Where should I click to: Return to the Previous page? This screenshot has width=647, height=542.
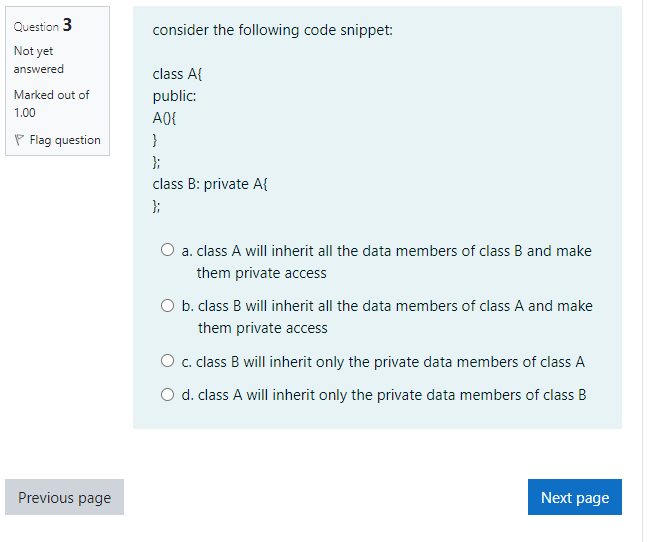point(64,497)
